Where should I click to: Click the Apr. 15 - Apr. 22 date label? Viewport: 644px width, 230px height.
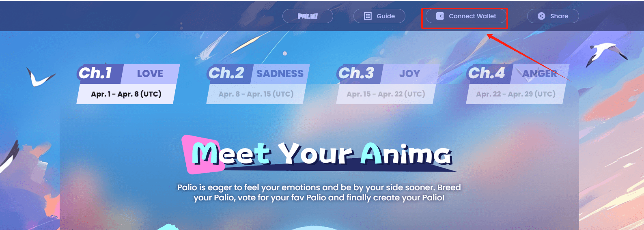(x=386, y=94)
